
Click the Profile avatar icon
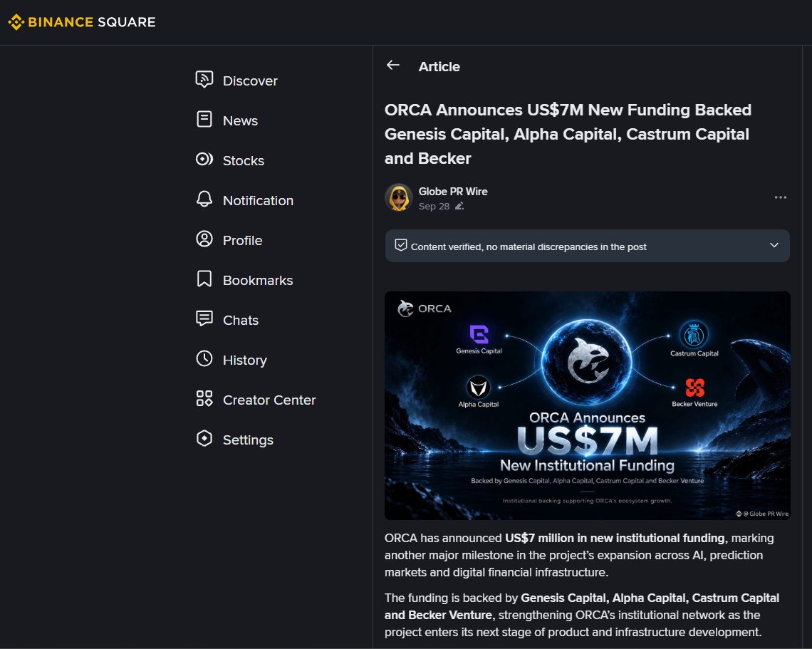[x=204, y=239]
